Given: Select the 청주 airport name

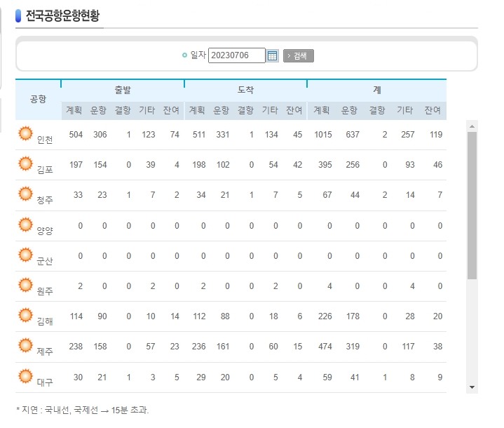Looking at the screenshot, I should tap(45, 200).
